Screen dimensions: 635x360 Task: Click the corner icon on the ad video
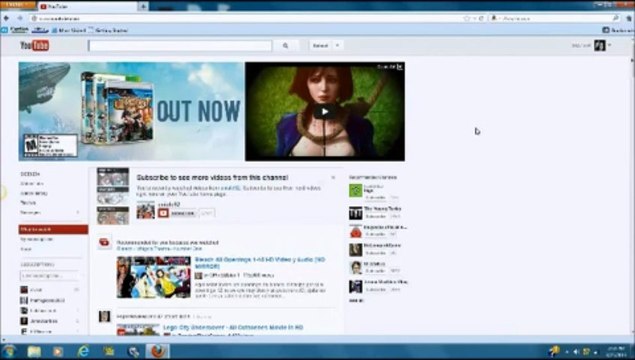[400, 67]
